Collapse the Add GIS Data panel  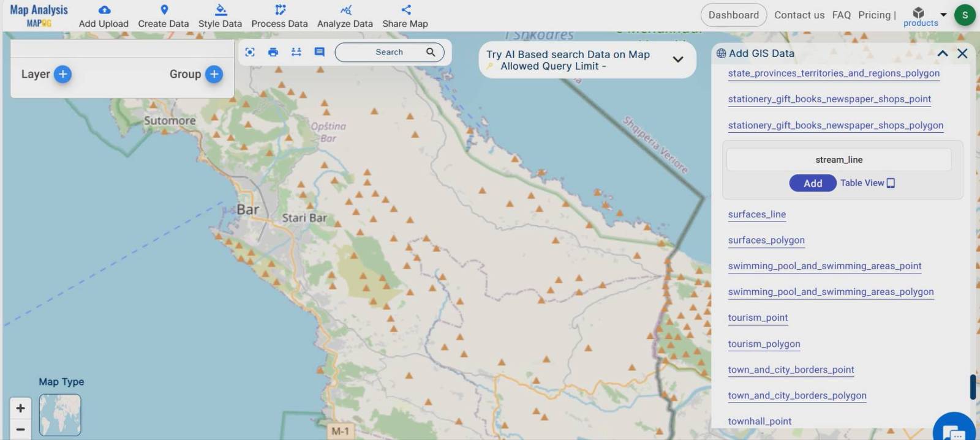[943, 54]
